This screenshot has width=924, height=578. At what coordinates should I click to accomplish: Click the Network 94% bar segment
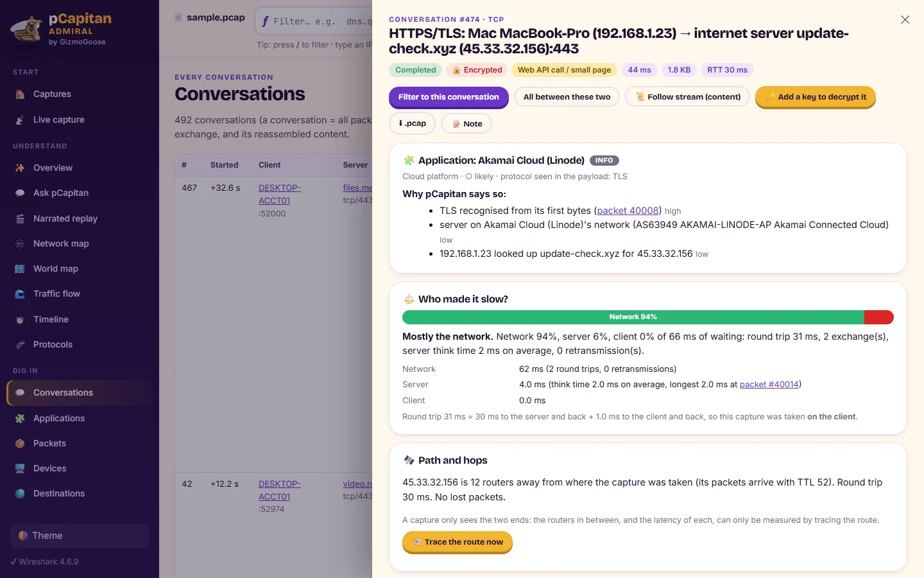(633, 317)
